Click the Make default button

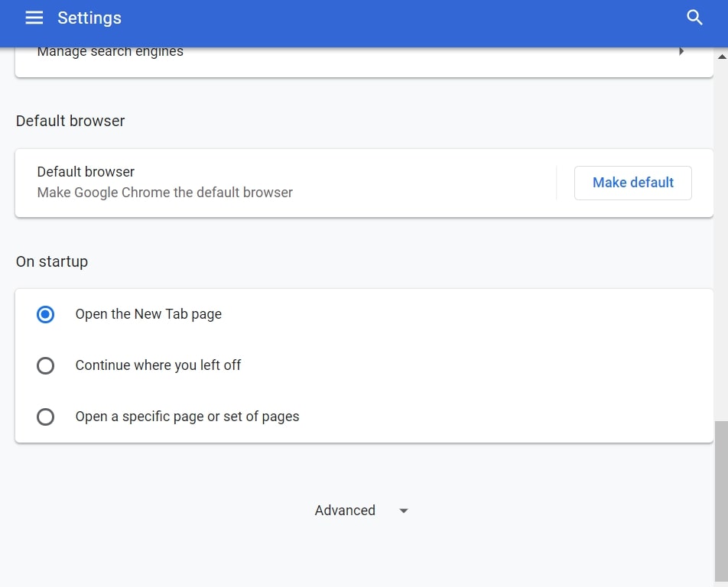pyautogui.click(x=633, y=183)
